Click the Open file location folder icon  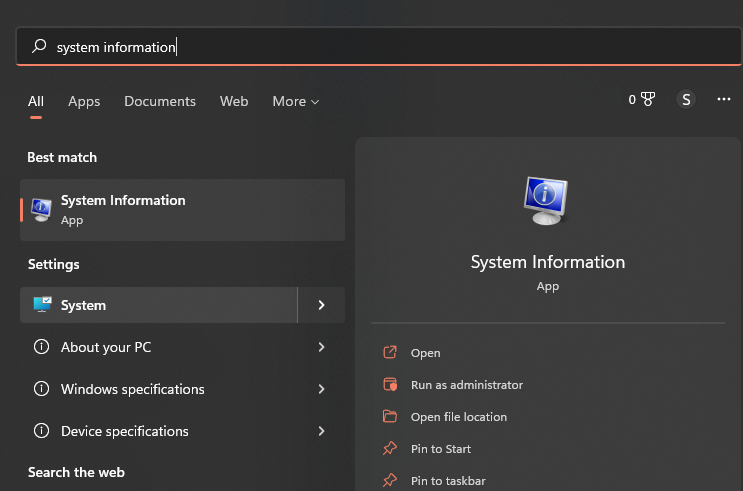(x=390, y=417)
